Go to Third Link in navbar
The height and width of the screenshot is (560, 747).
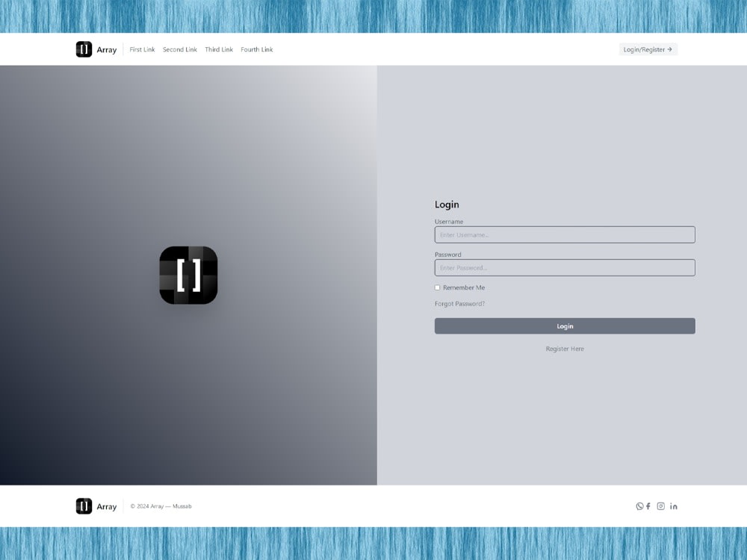(219, 49)
